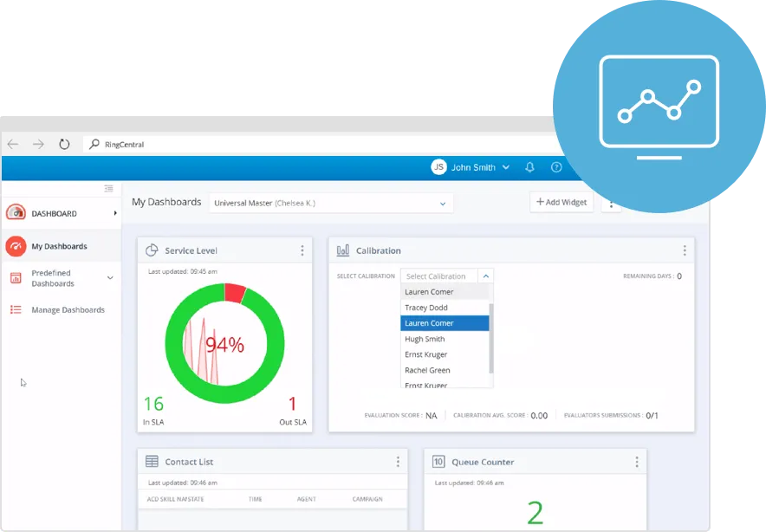766x532 pixels.
Task: Open the notifications bell
Action: coord(530,167)
